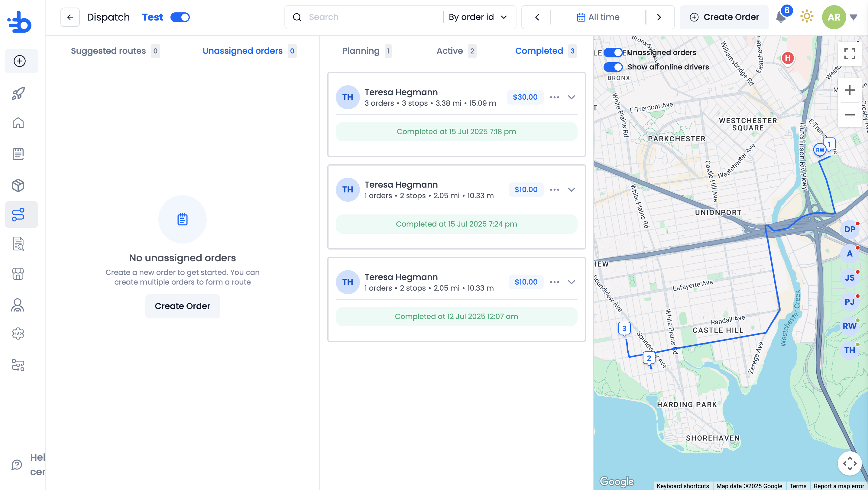Open map Keyboard shortcuts

tap(683, 486)
